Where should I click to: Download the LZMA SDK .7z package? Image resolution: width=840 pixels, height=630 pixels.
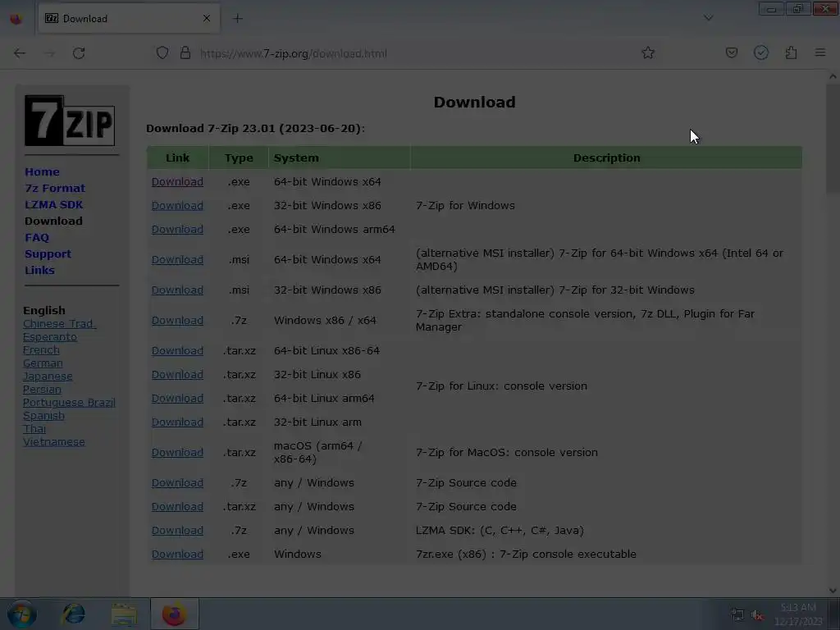(x=177, y=531)
